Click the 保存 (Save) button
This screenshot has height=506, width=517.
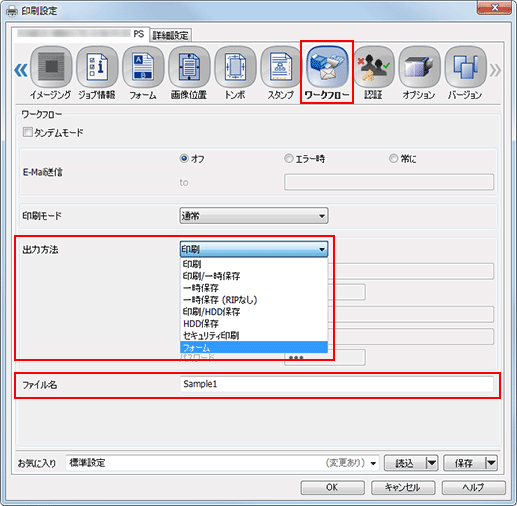tap(464, 463)
